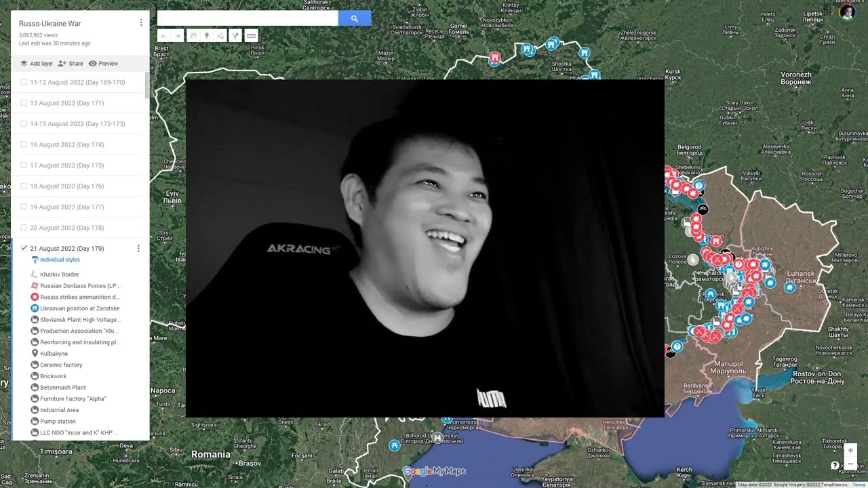Screen dimensions: 868x488
Task: Click the Belgorod city label
Action: [690, 149]
